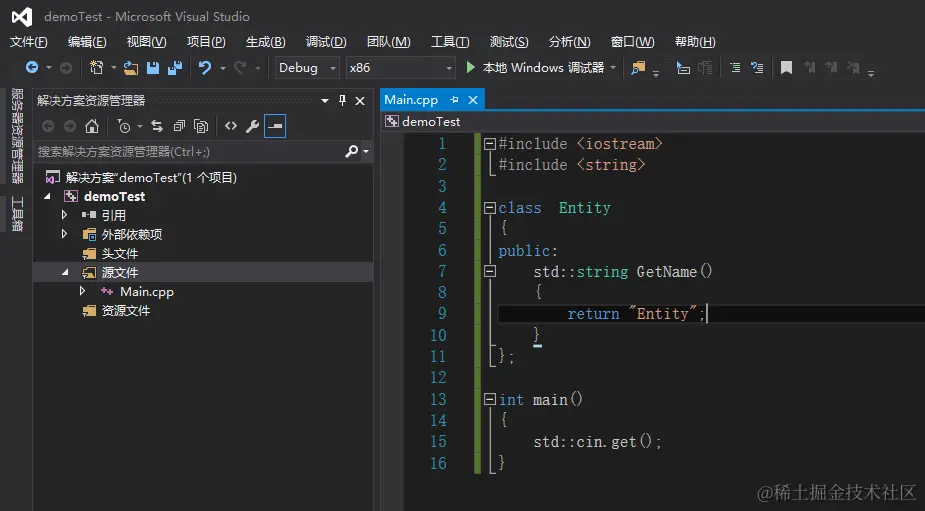Toggle the Preview Selected Items button
The image size is (925, 511).
275,126
